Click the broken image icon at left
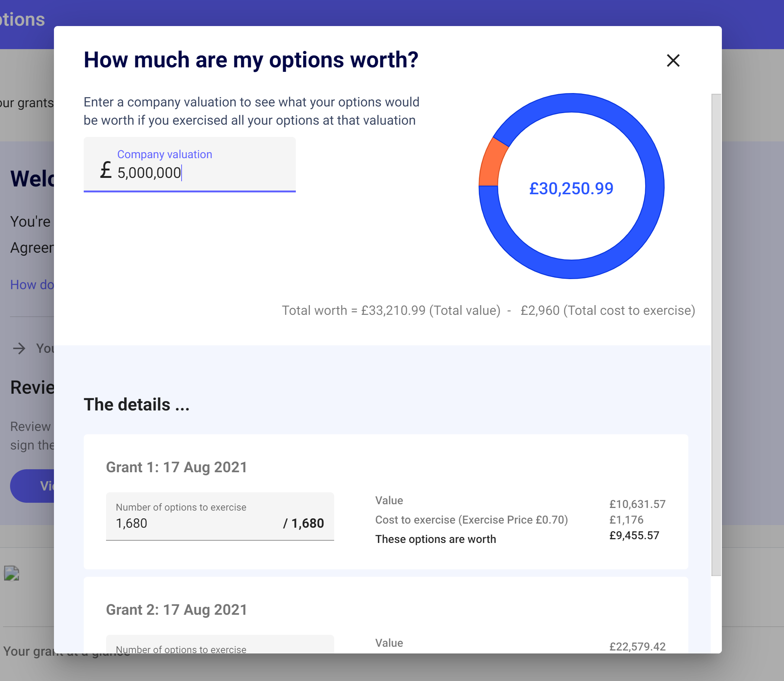 12,573
